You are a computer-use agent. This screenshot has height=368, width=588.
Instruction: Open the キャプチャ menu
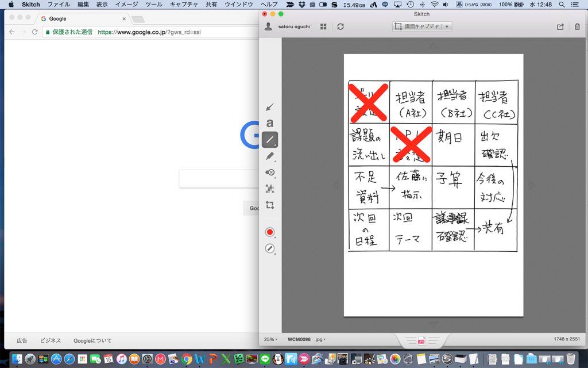point(184,5)
